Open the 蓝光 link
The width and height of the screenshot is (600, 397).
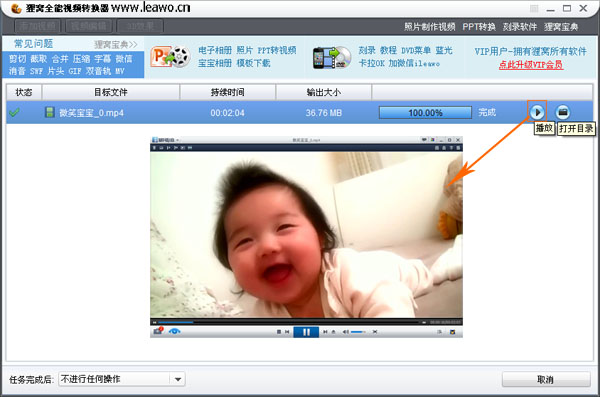tap(444, 50)
